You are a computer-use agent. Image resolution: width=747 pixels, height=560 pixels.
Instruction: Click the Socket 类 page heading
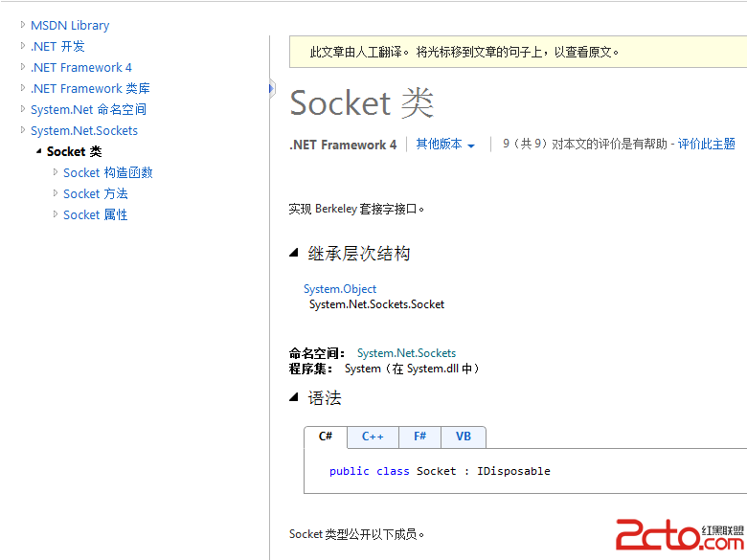coord(362,103)
